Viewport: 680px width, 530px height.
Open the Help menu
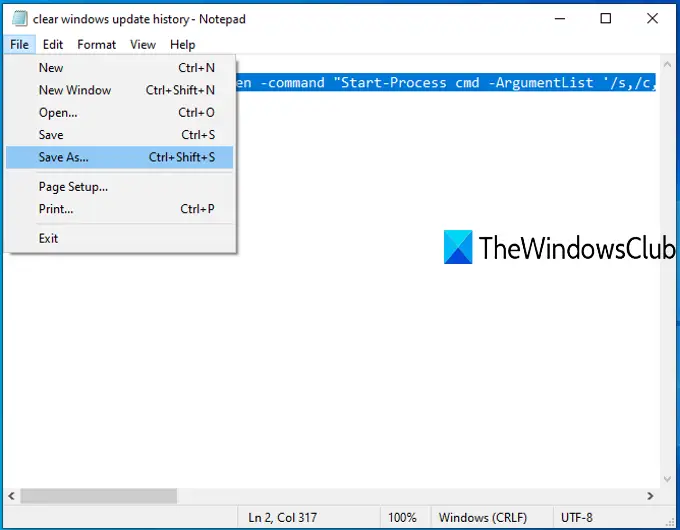183,45
